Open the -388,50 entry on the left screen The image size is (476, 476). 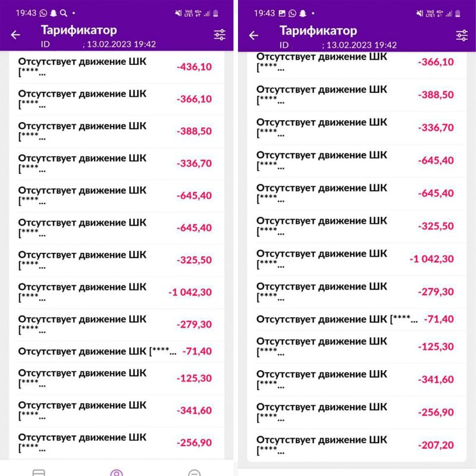point(119,131)
